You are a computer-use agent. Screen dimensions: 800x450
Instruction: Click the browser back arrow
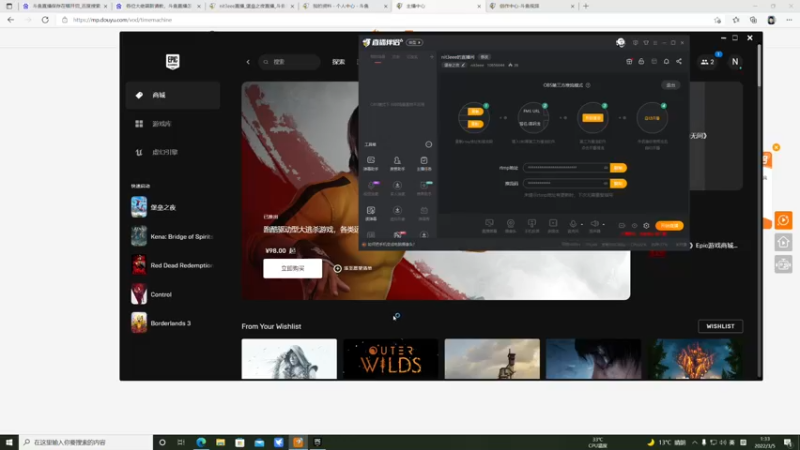pos(11,20)
